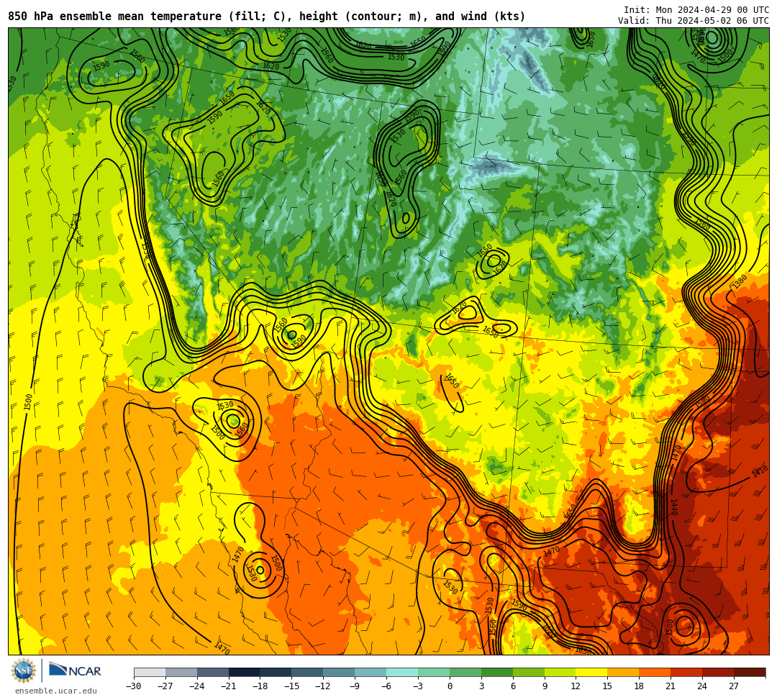Pick the light orange 15 to 18 colorbar swatch
This screenshot has height=700, width=777.
click(x=623, y=672)
